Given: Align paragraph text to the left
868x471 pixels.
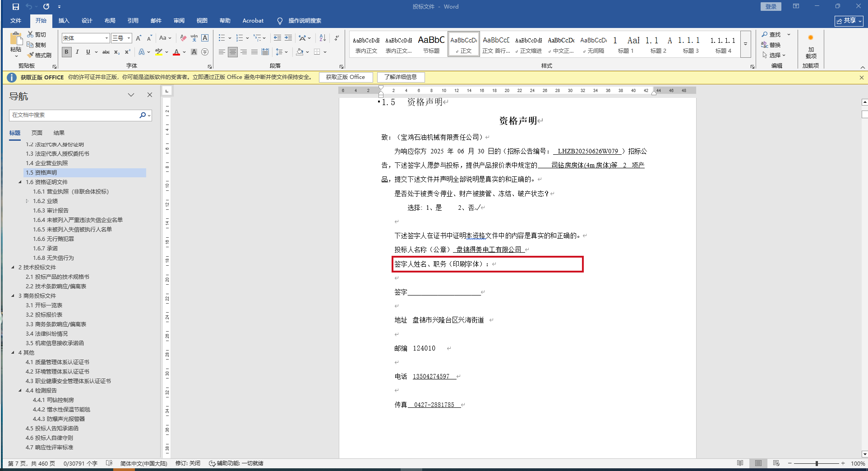Looking at the screenshot, I should [222, 52].
